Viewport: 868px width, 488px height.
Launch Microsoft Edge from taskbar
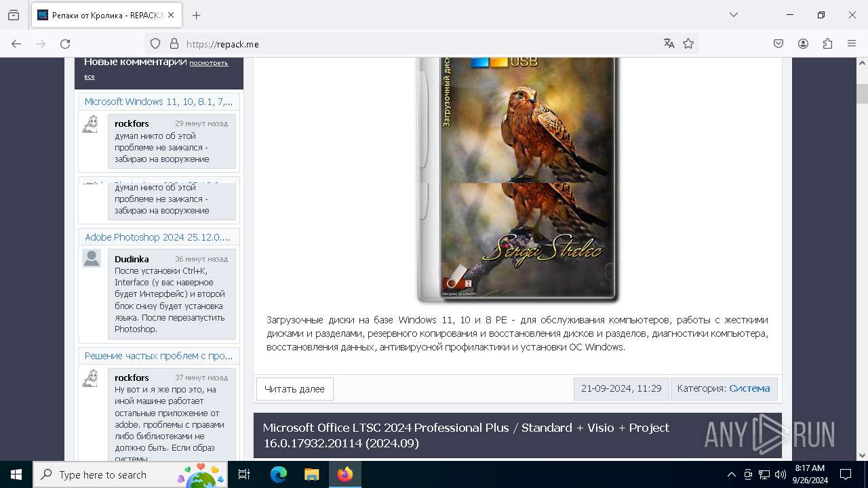coord(279,474)
